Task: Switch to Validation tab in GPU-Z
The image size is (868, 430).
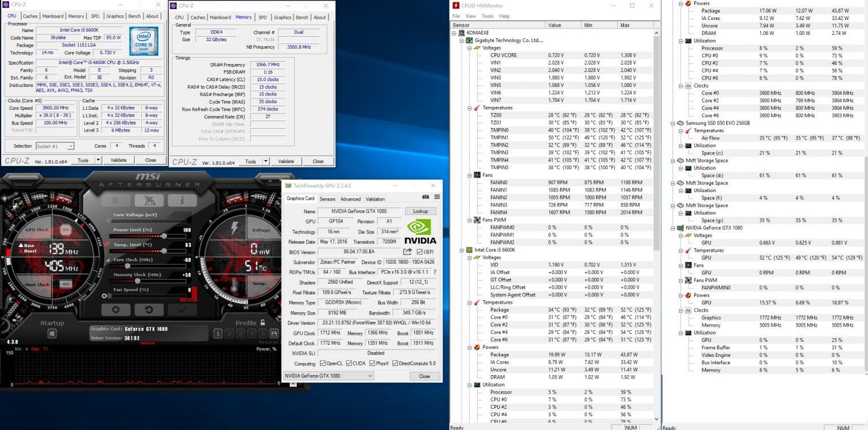Action: [x=375, y=199]
